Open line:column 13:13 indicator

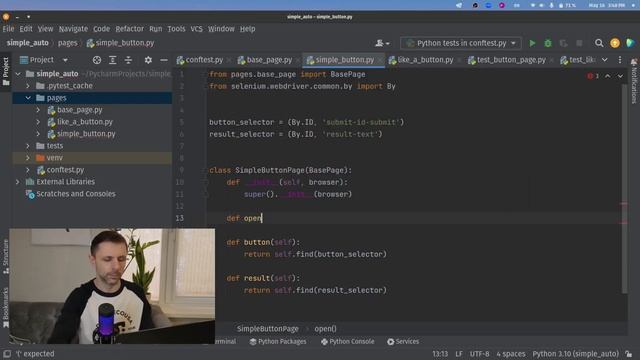(x=440, y=354)
